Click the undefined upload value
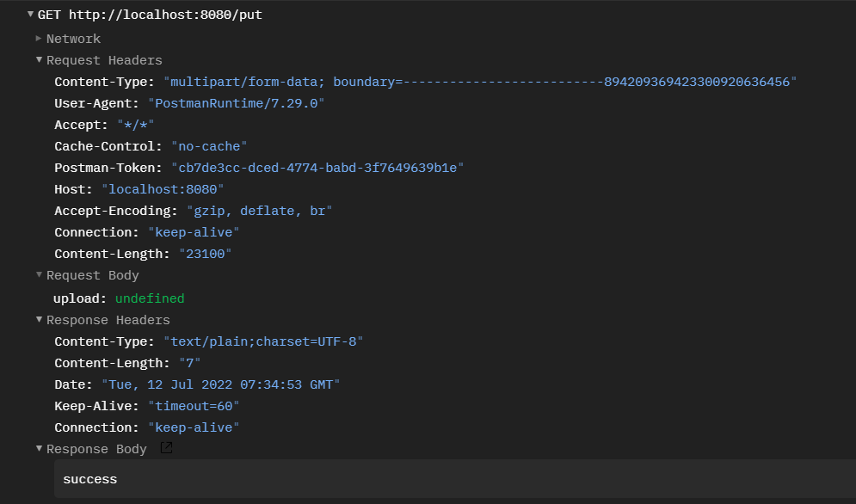The image size is (856, 504). click(x=150, y=298)
